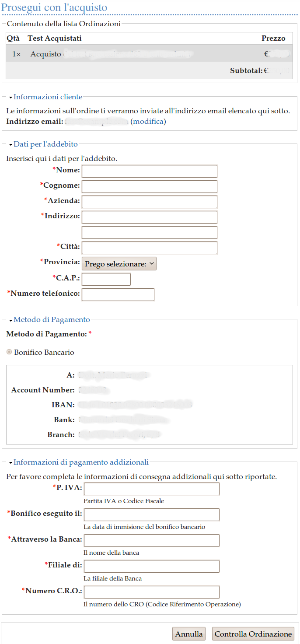Screen dimensions: 300x644
Task: Click the modifica email link
Action: coord(148,121)
